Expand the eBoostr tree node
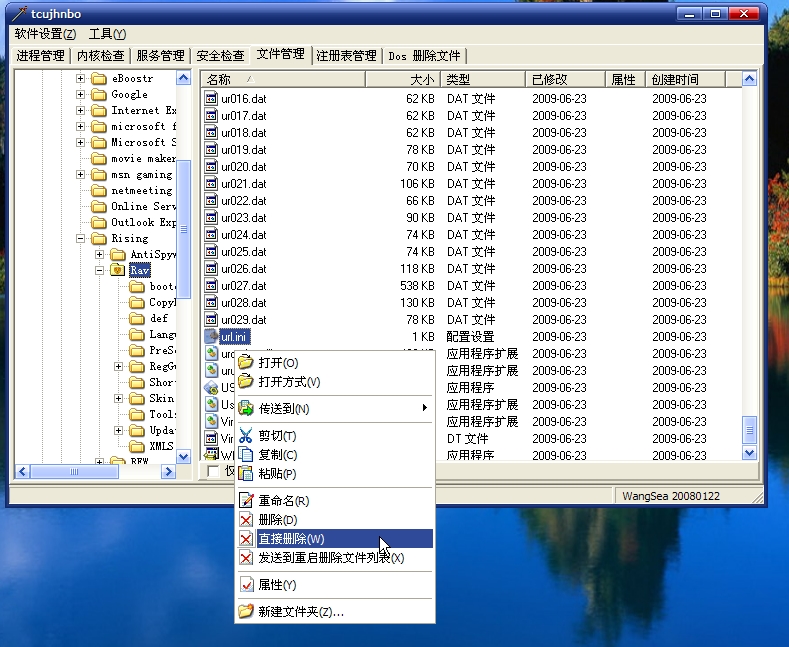This screenshot has width=789, height=647. point(81,78)
